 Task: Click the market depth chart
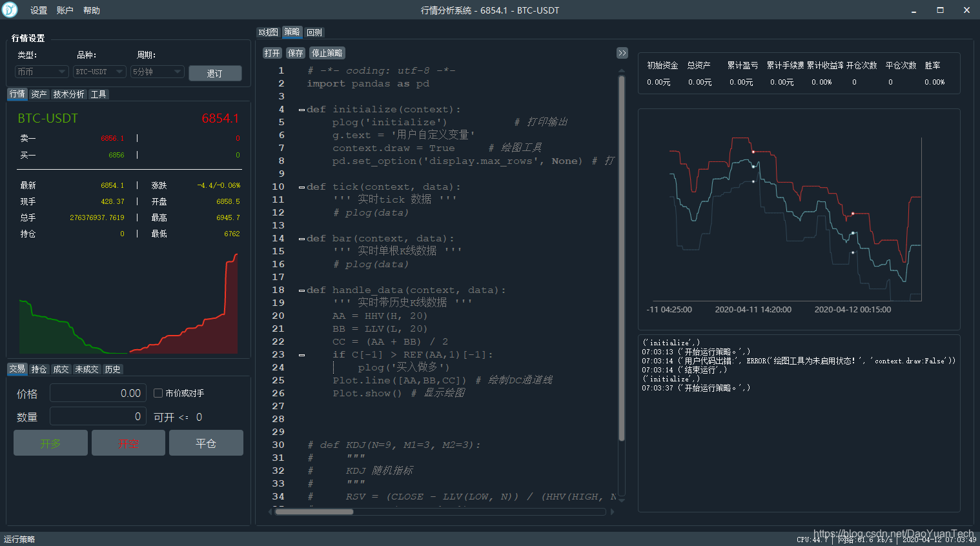tap(128, 303)
